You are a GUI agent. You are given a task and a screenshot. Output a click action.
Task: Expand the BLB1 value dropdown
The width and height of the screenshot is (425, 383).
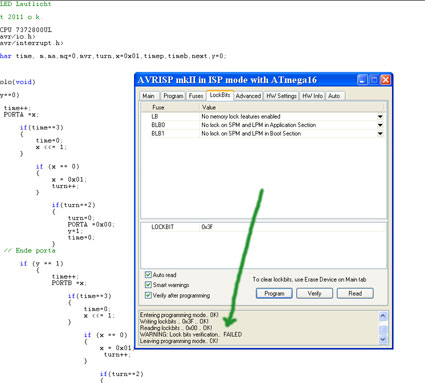(380, 134)
